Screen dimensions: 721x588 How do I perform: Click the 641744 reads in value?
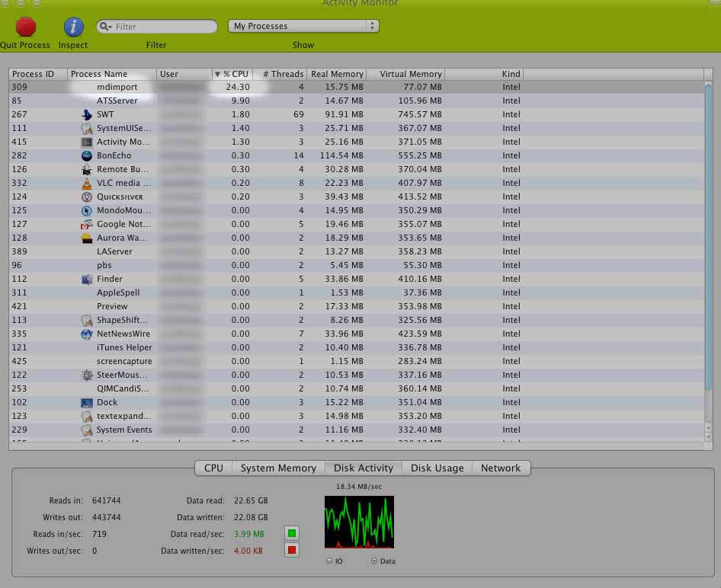pos(106,500)
